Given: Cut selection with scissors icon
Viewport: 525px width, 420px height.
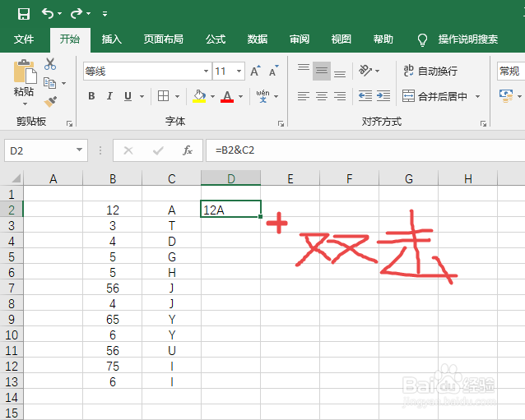Looking at the screenshot, I should pyautogui.click(x=50, y=63).
